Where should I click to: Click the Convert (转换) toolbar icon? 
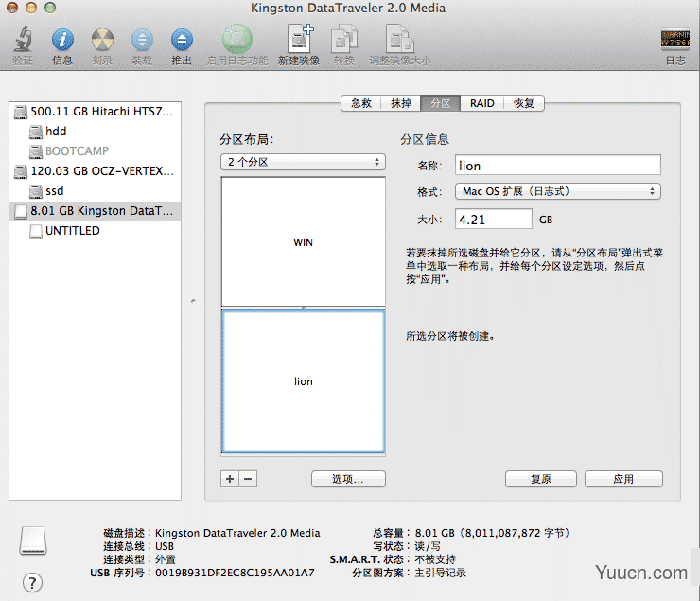pyautogui.click(x=344, y=40)
